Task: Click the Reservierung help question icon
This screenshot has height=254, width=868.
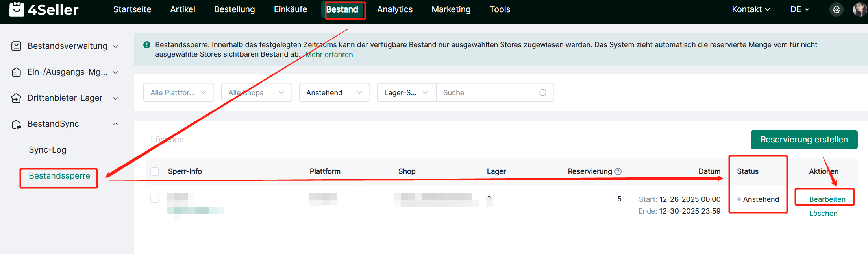Action: pos(618,171)
